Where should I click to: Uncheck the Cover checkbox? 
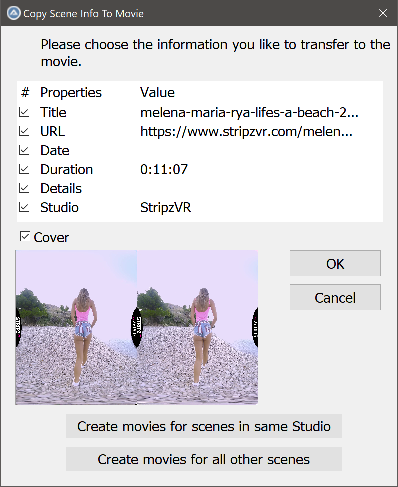(25, 236)
